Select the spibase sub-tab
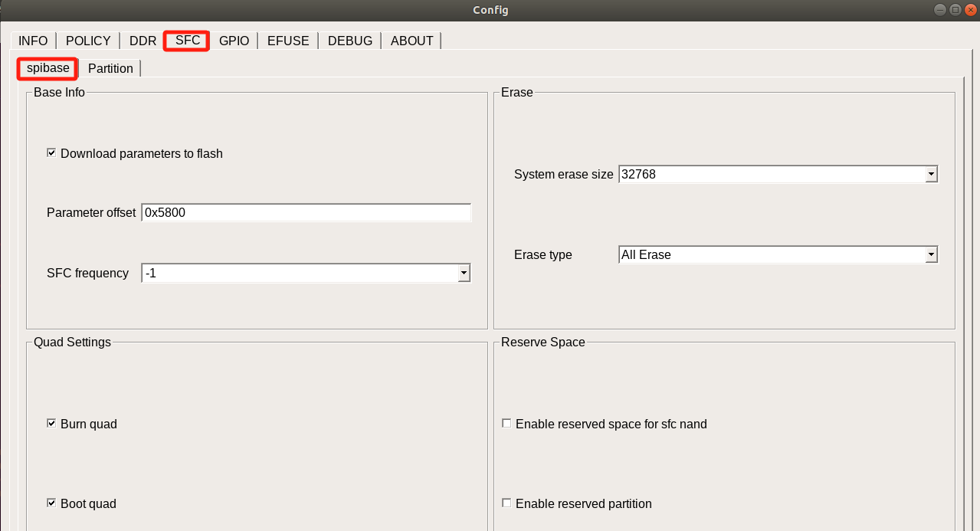The width and height of the screenshot is (980, 531). (48, 68)
